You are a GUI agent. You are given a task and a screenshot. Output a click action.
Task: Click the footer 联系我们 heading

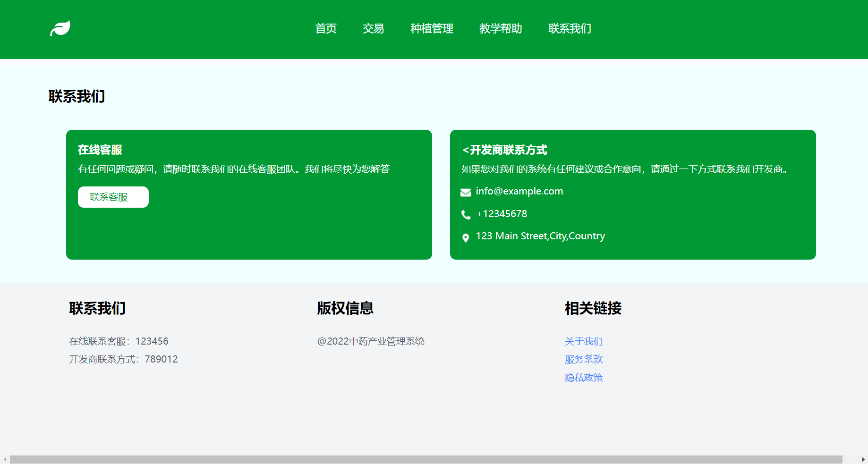(x=97, y=308)
